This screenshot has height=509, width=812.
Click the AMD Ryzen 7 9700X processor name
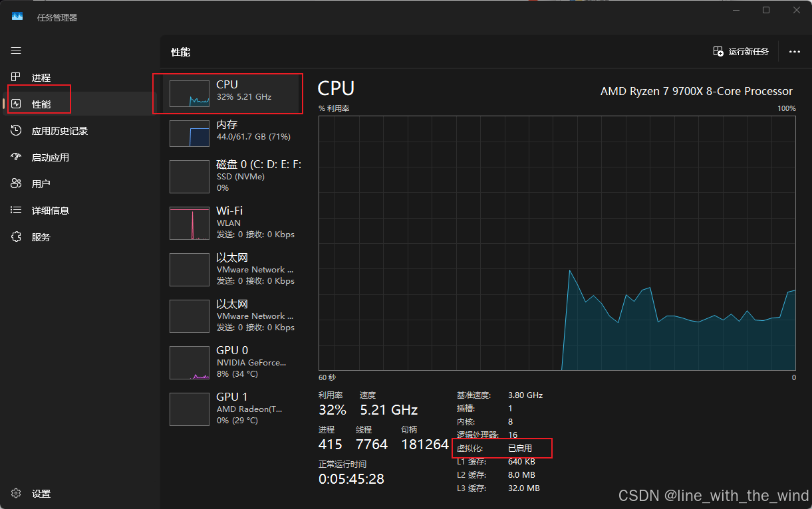pyautogui.click(x=696, y=91)
